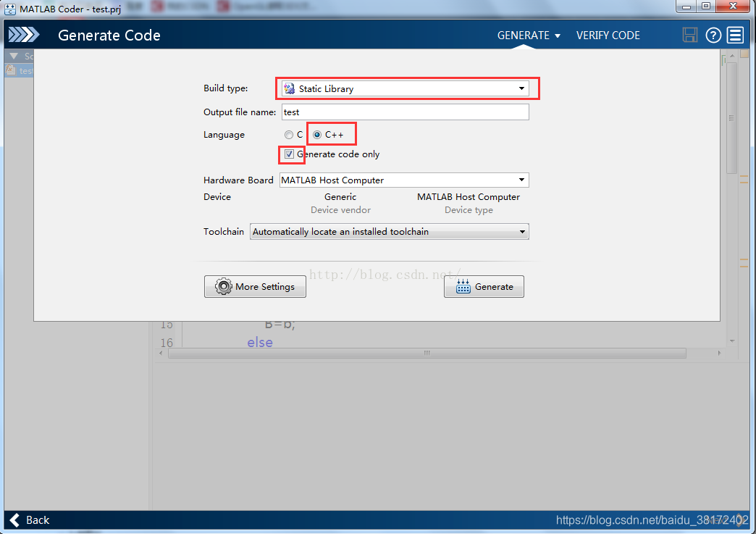Click the Back arrow icon
This screenshot has width=756, height=534.
click(14, 520)
